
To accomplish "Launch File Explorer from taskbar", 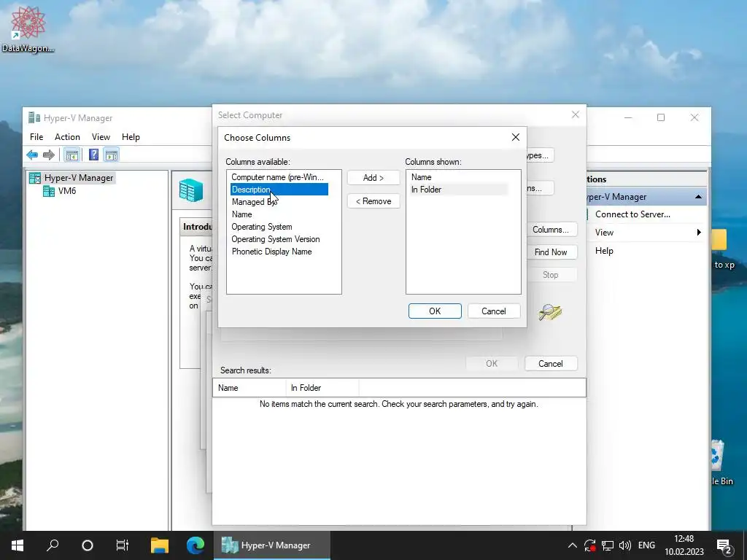I will (x=160, y=545).
